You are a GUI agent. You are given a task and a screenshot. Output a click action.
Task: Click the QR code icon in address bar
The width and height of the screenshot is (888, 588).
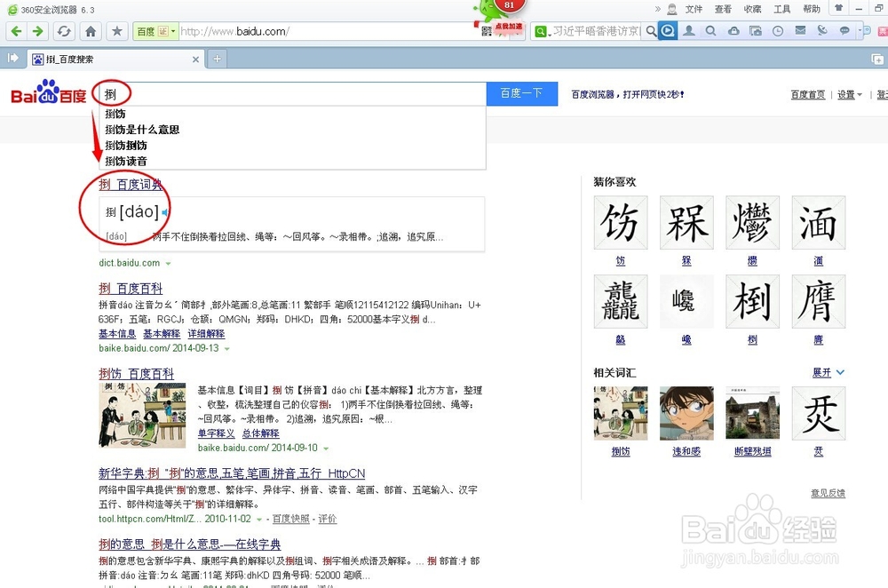point(486,32)
